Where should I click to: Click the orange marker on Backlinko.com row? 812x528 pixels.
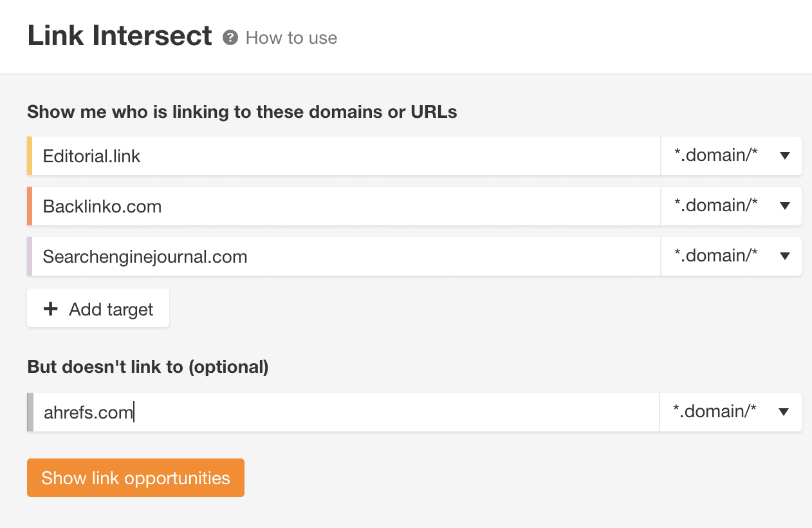[29, 205]
